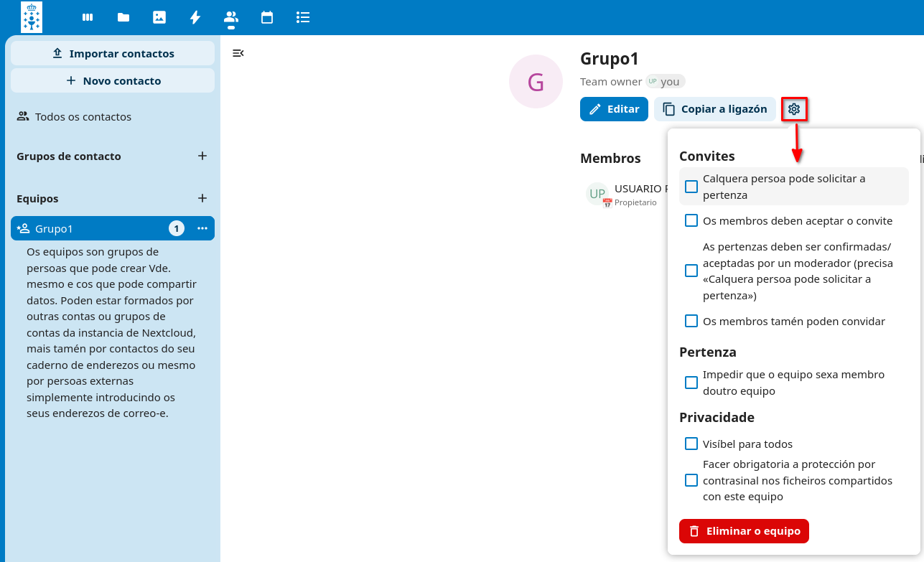Select 'Todos os contactos' in sidebar
924x562 pixels.
click(83, 116)
